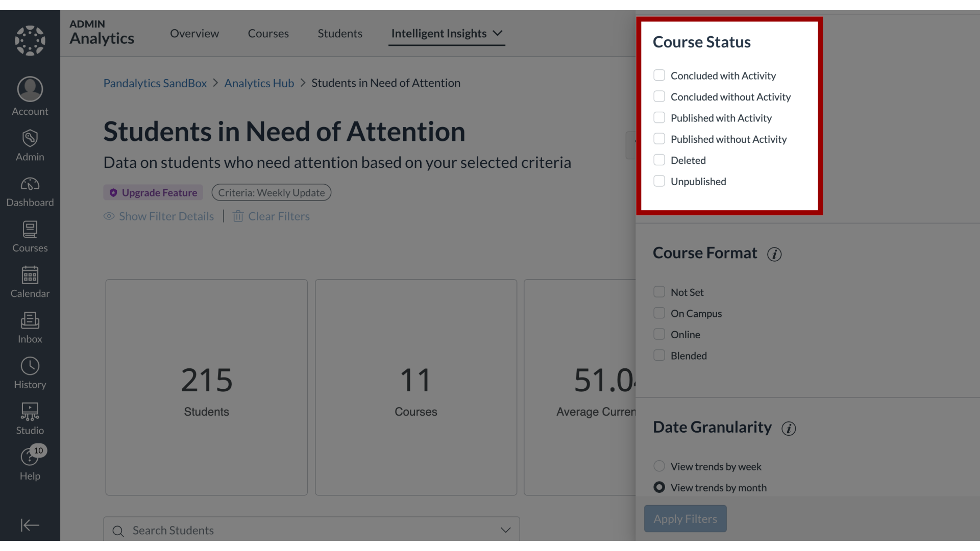This screenshot has height=551, width=980.
Task: Click Upgrade Feature button
Action: pyautogui.click(x=154, y=192)
